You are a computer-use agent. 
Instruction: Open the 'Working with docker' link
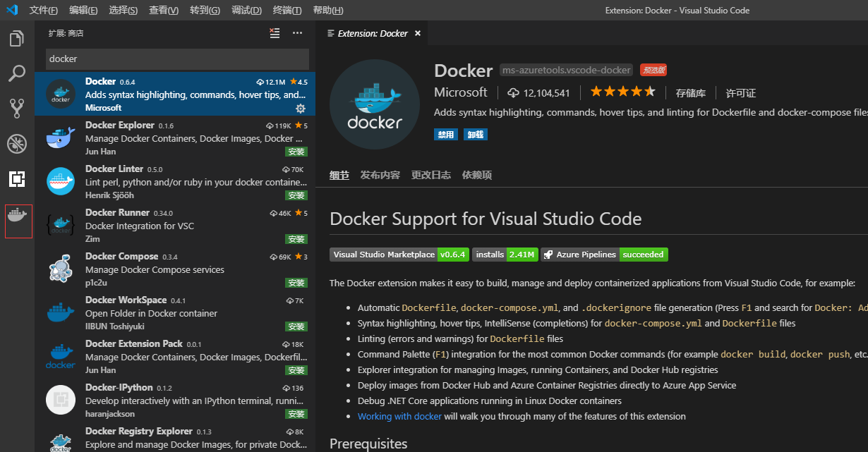point(399,416)
